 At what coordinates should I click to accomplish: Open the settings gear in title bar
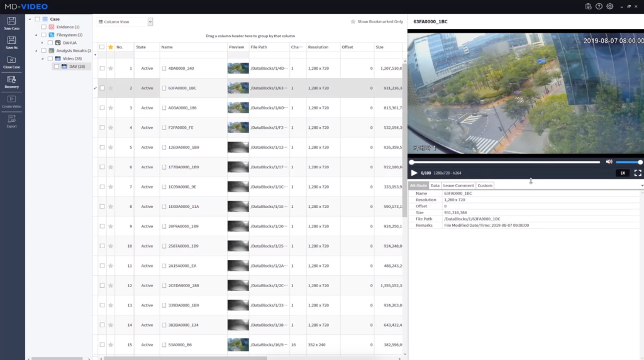click(x=609, y=6)
